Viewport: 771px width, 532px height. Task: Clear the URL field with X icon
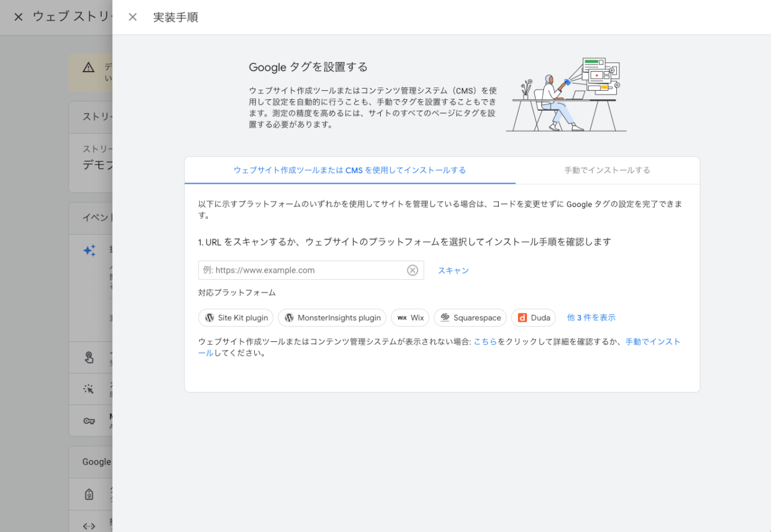413,270
